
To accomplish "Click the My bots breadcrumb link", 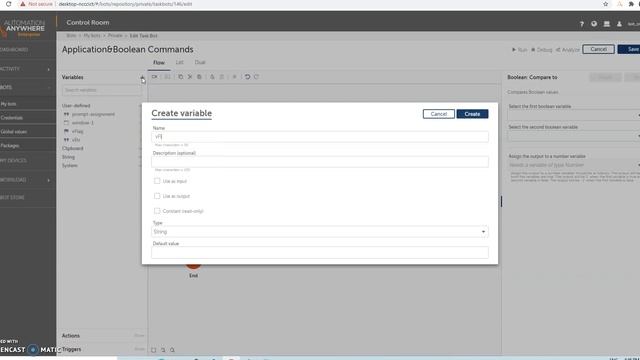I will pyautogui.click(x=92, y=36).
